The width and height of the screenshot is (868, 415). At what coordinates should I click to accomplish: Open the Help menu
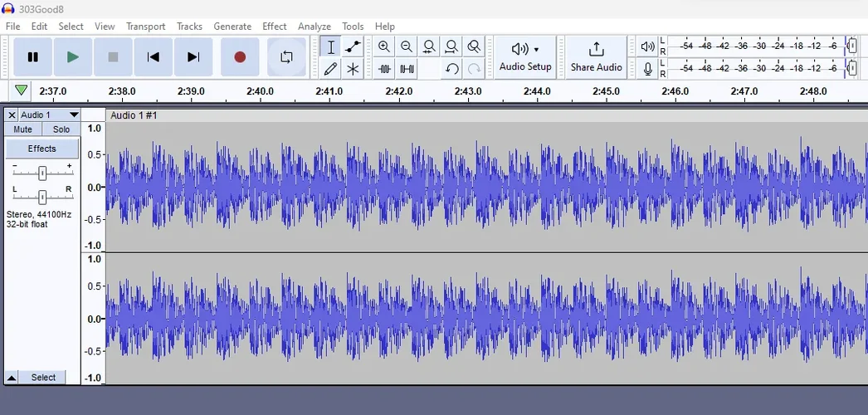point(385,26)
